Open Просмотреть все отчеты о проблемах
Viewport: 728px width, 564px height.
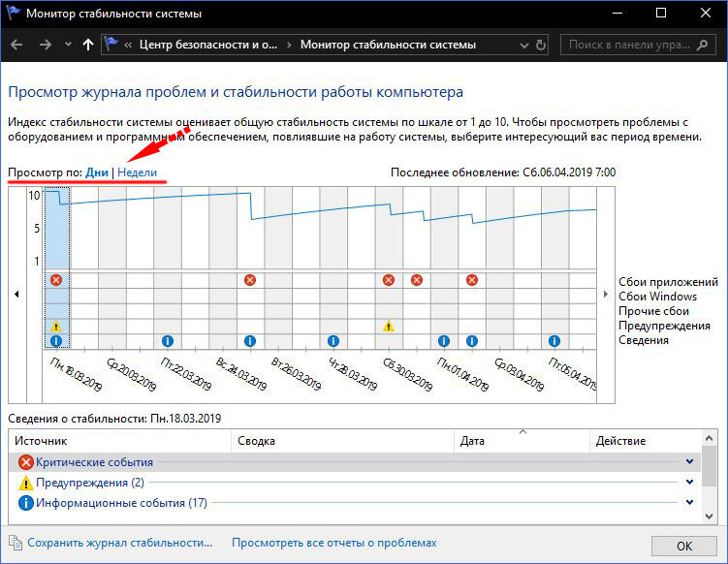334,543
